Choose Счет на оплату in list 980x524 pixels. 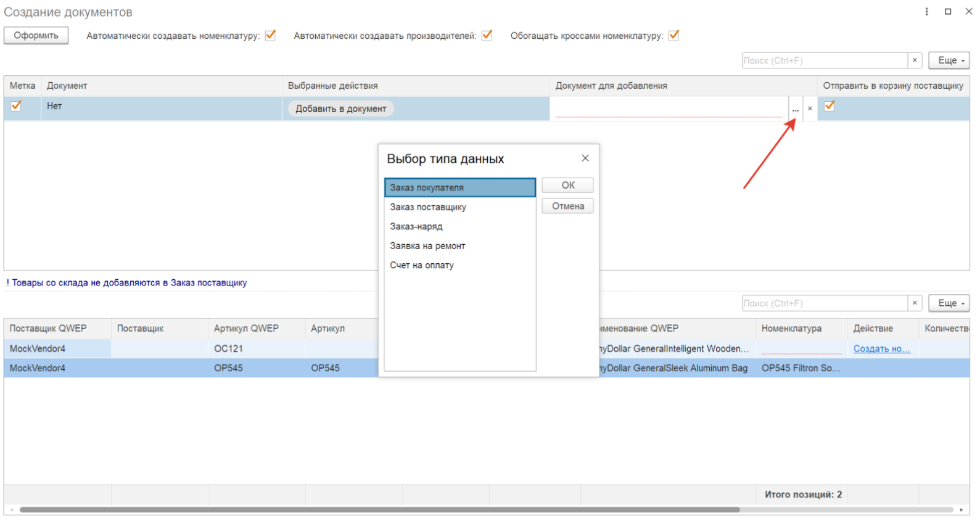tap(422, 265)
